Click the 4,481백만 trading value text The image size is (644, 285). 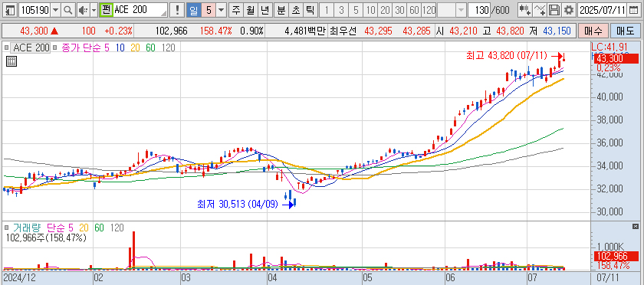tap(304, 31)
